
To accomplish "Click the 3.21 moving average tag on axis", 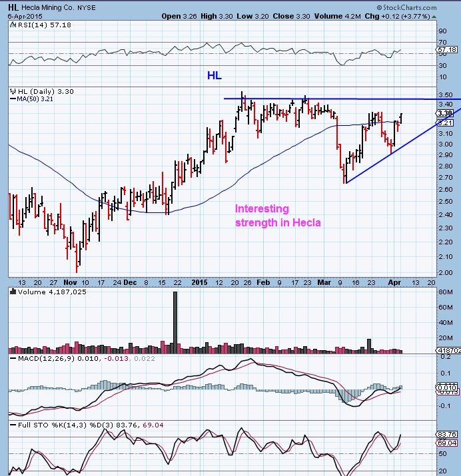I will click(445, 123).
